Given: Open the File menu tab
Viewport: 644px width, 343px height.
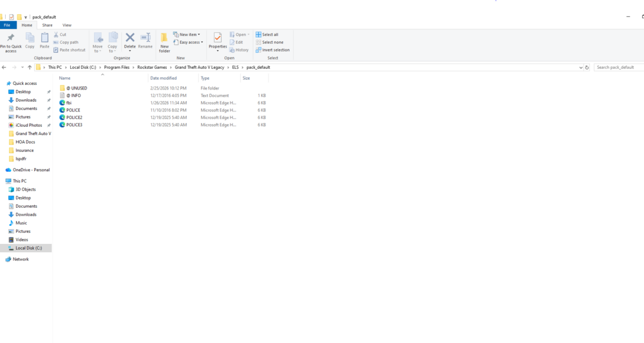Looking at the screenshot, I should [x=7, y=25].
